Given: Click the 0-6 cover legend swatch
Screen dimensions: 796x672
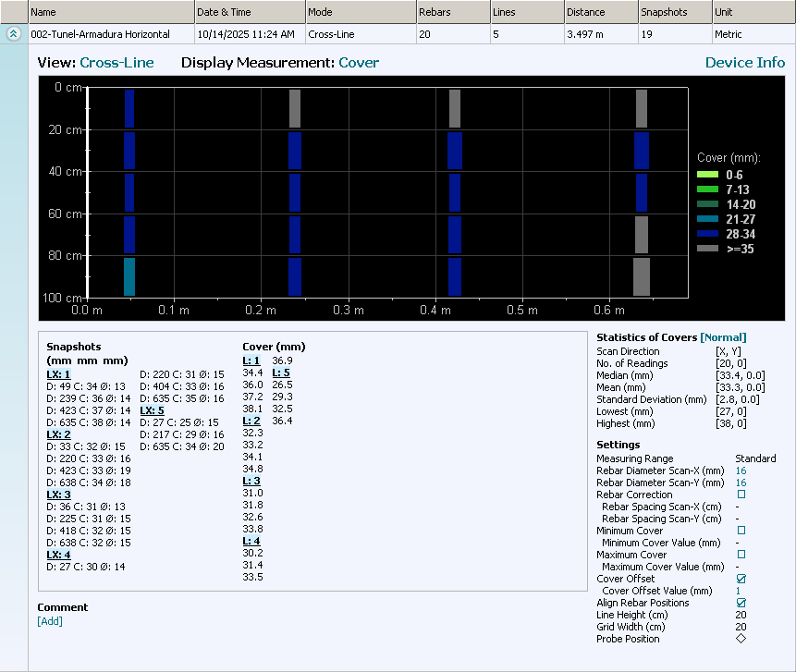Looking at the screenshot, I should click(707, 175).
